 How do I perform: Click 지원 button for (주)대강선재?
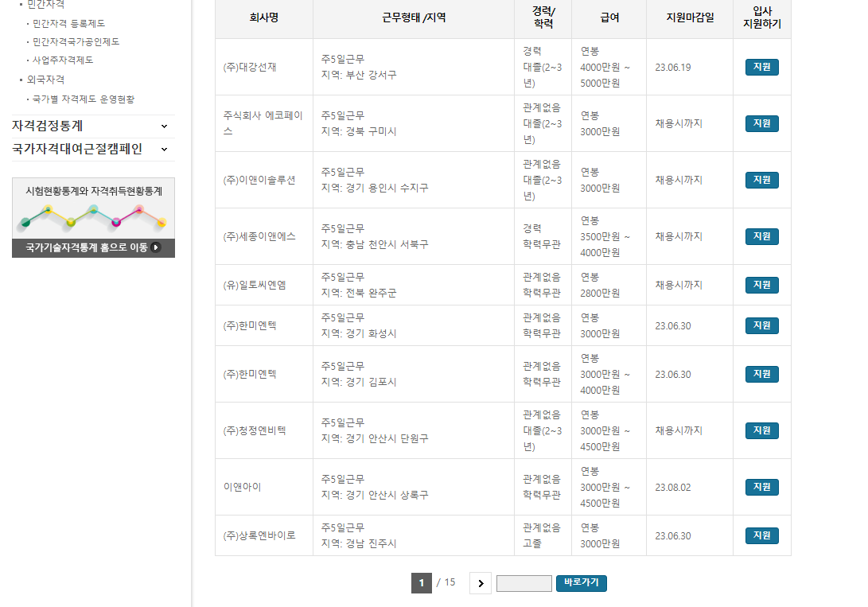pos(761,68)
